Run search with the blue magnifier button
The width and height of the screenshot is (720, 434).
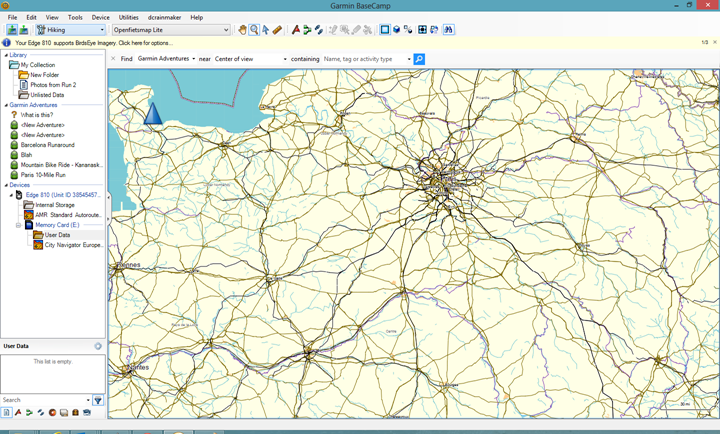[419, 59]
